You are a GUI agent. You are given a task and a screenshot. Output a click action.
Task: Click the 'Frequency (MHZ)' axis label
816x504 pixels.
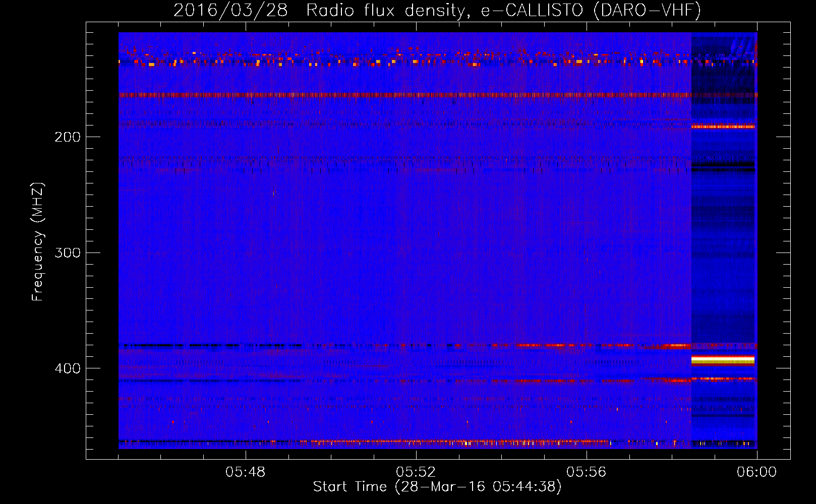click(x=38, y=241)
